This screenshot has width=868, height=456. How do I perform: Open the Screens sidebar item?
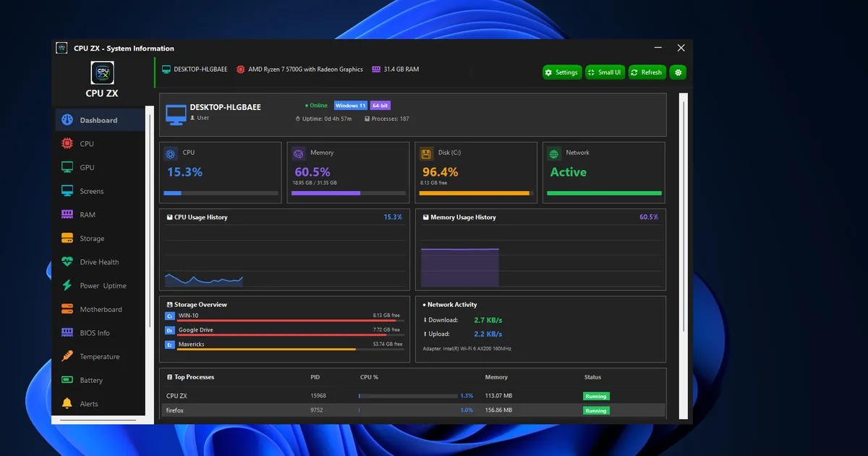pos(101,191)
